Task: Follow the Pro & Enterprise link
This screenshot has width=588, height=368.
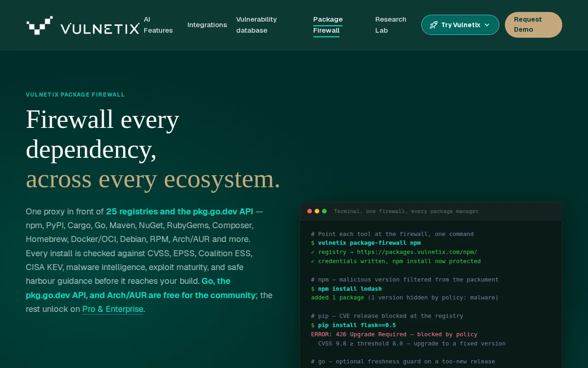Action: 113,309
